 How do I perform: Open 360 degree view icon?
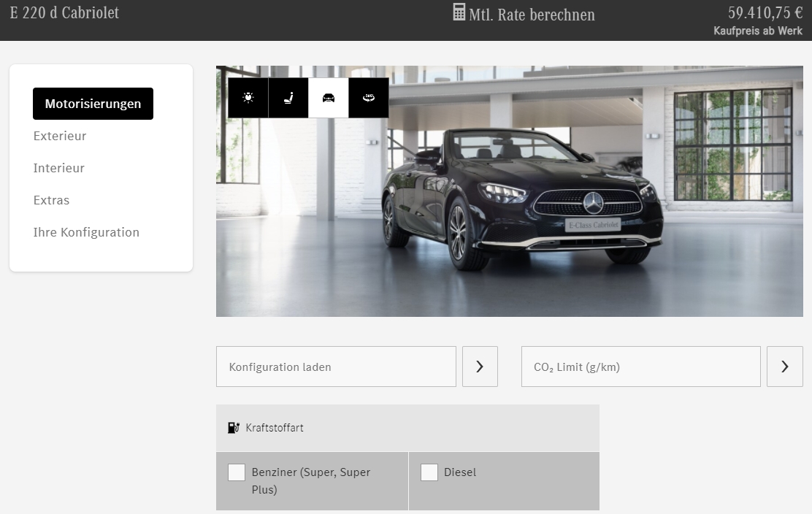369,98
